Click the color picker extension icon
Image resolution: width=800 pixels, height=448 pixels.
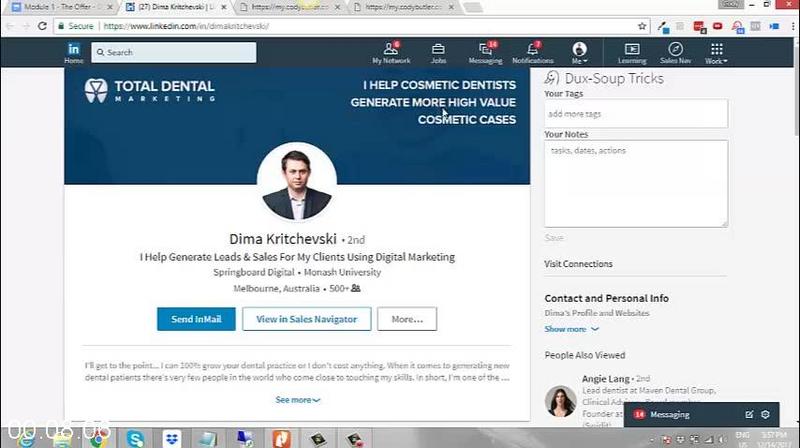pos(663,27)
